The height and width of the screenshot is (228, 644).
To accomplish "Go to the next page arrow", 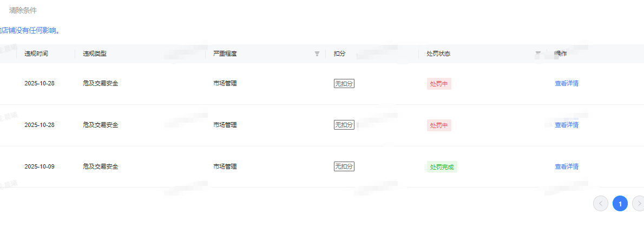I will coord(639,204).
